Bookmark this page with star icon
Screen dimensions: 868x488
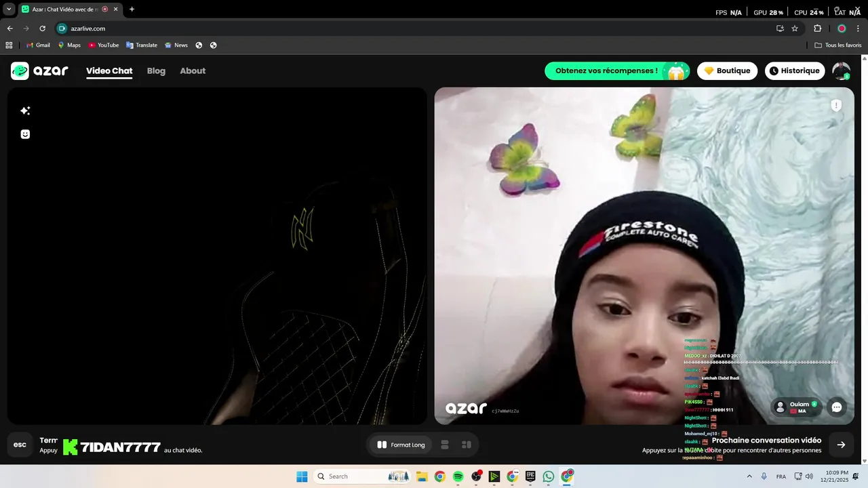[x=795, y=28]
